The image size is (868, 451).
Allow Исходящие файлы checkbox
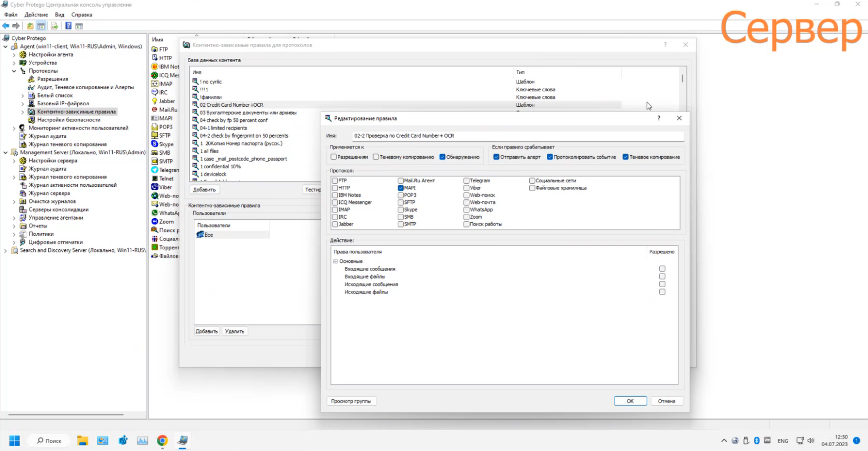(x=662, y=292)
